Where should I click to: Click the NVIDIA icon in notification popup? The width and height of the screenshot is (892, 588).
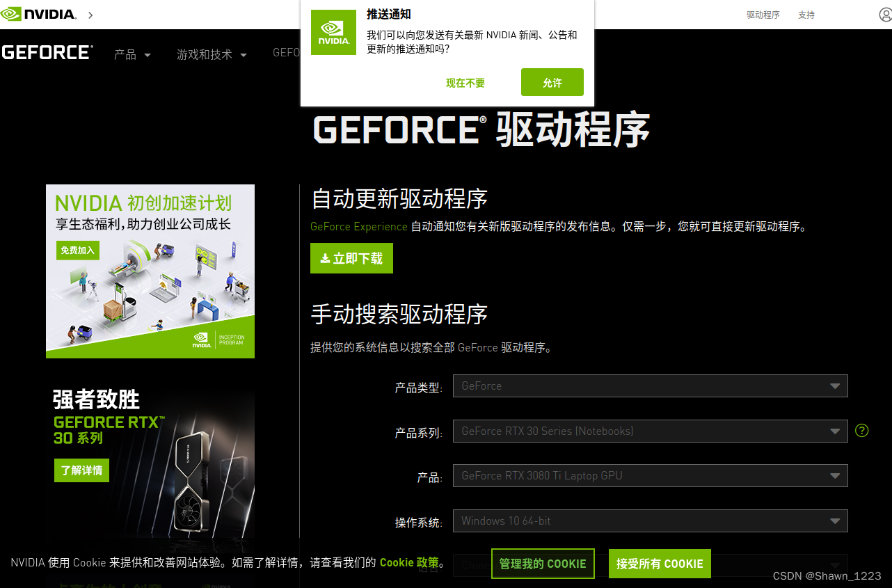333,32
